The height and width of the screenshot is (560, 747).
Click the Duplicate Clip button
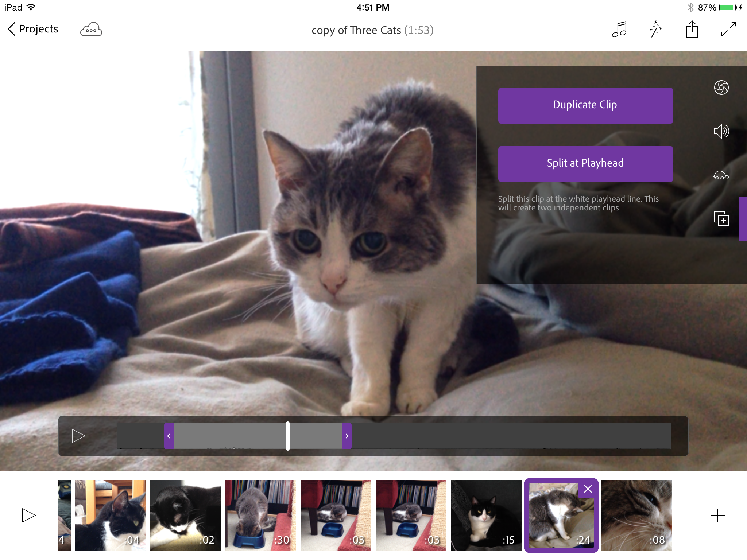coord(585,105)
